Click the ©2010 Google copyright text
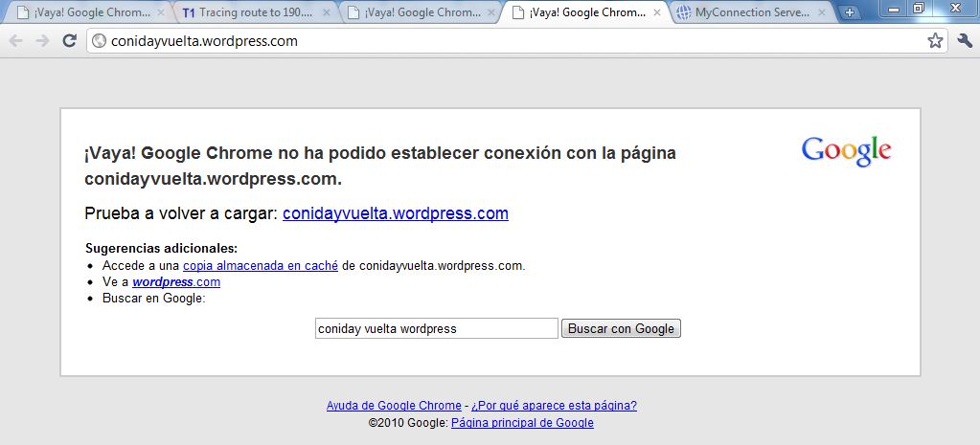This screenshot has width=980, height=445. (409, 423)
